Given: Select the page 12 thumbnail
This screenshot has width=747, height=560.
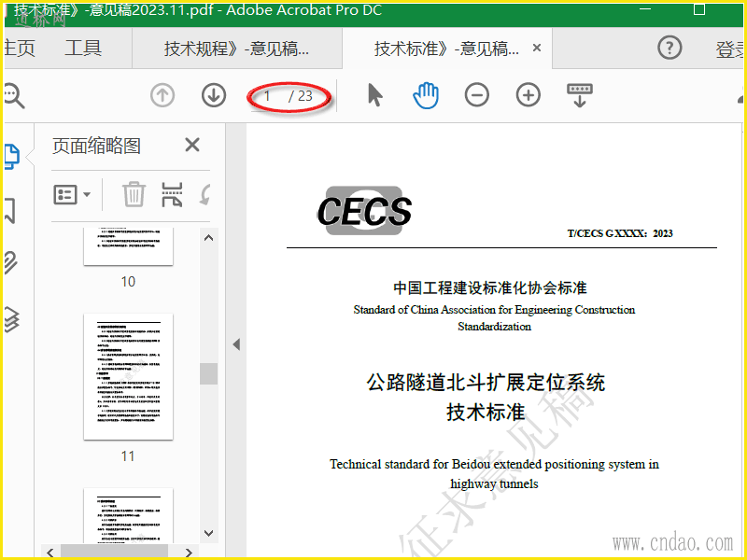Looking at the screenshot, I should [x=128, y=515].
